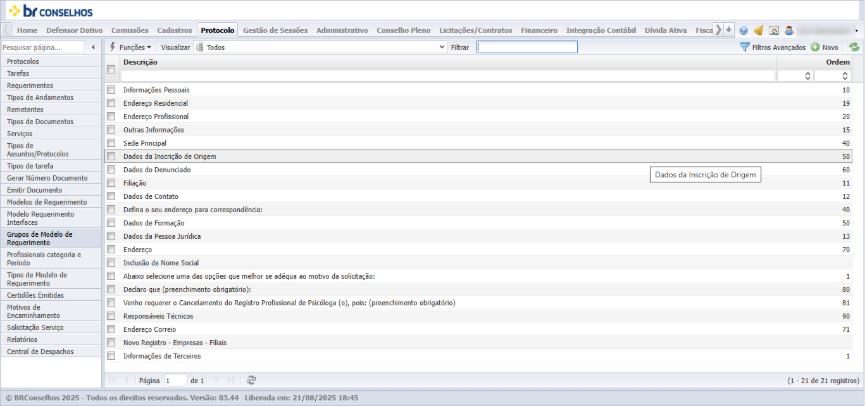Tick the checkbox for Informações Pessoais

pyautogui.click(x=111, y=89)
